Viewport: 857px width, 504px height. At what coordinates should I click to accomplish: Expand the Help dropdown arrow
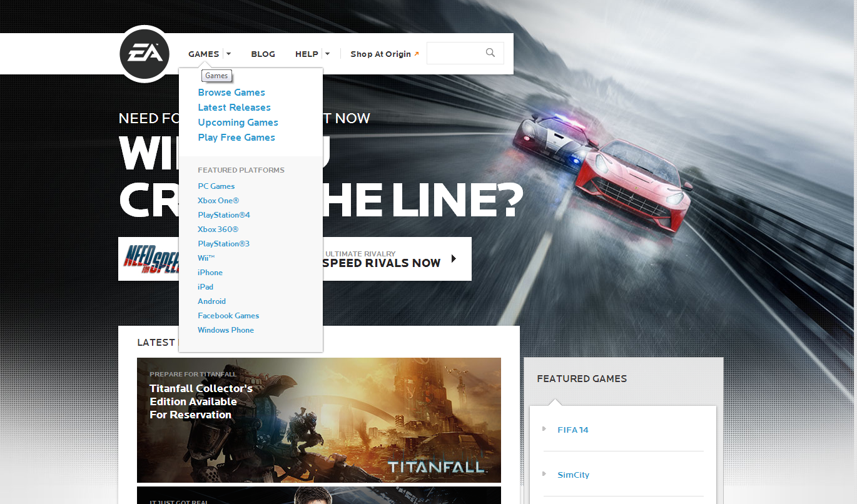point(327,54)
